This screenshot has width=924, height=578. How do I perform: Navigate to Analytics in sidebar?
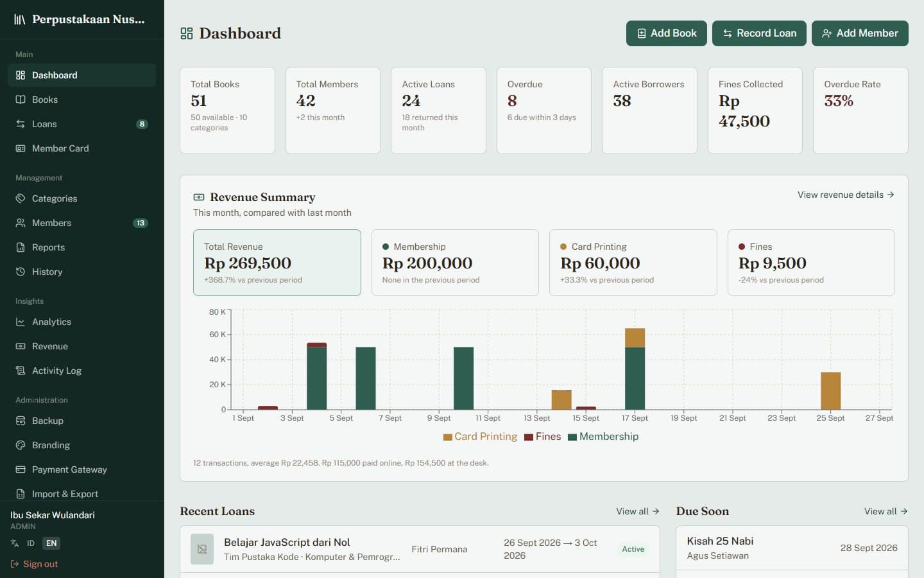[x=81, y=322]
